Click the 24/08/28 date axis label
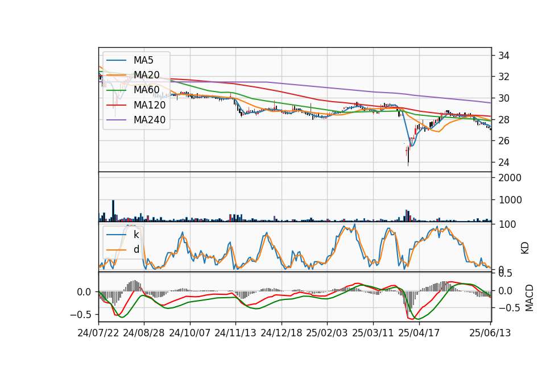The height and width of the screenshot is (392, 546). pyautogui.click(x=144, y=333)
